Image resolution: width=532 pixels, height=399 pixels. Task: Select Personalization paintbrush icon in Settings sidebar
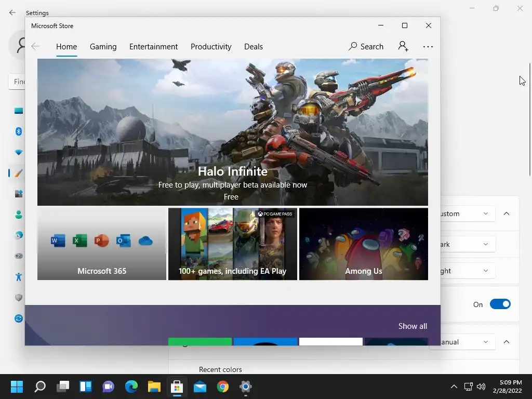pos(19,173)
